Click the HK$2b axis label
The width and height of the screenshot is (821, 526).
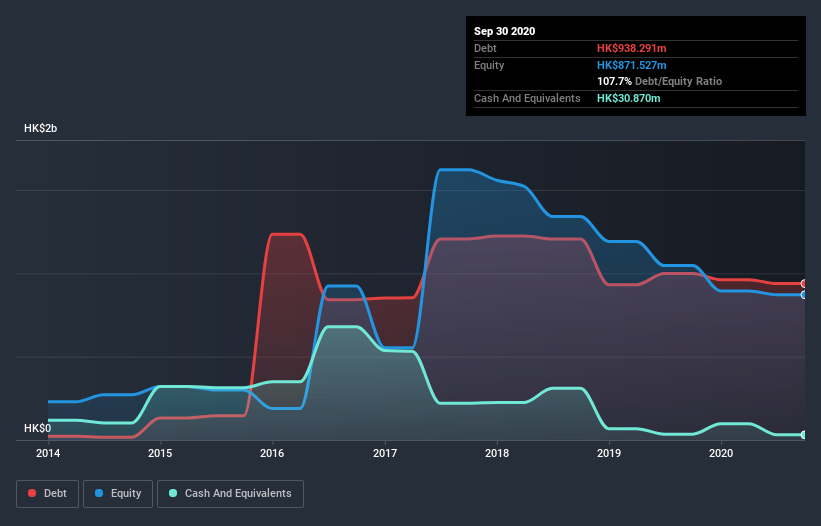click(x=40, y=128)
